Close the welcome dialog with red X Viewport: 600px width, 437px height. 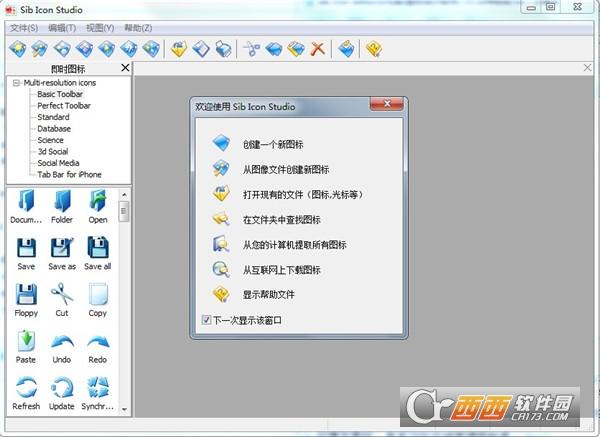coord(387,104)
